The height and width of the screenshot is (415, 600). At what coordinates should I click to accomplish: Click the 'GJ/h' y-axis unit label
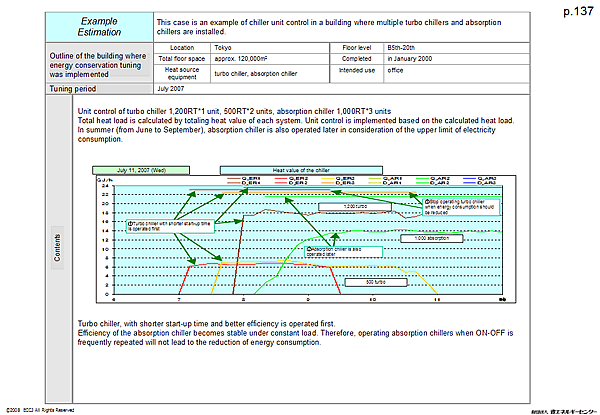tap(104, 180)
